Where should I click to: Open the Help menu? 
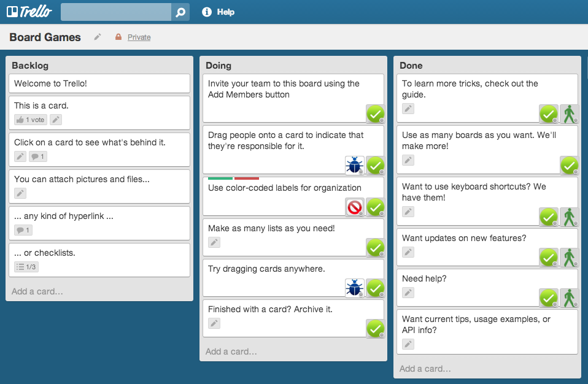tap(225, 11)
